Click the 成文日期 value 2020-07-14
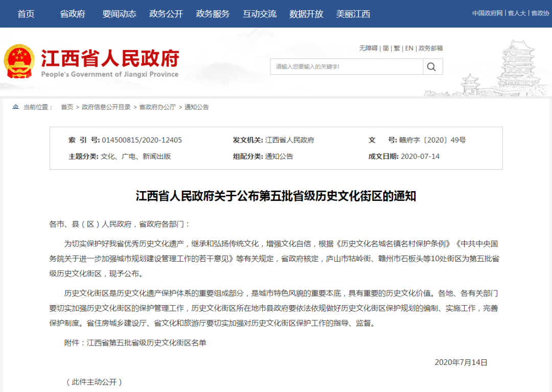The image size is (552, 392). (x=420, y=156)
